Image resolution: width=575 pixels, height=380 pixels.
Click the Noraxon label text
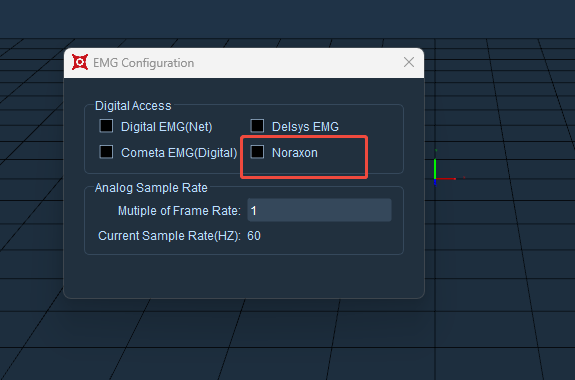(294, 153)
